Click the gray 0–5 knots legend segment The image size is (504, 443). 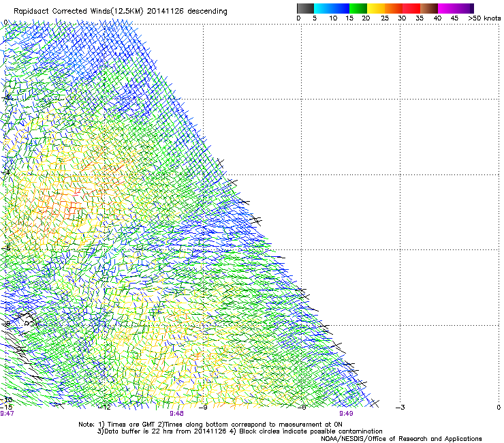coord(305,8)
